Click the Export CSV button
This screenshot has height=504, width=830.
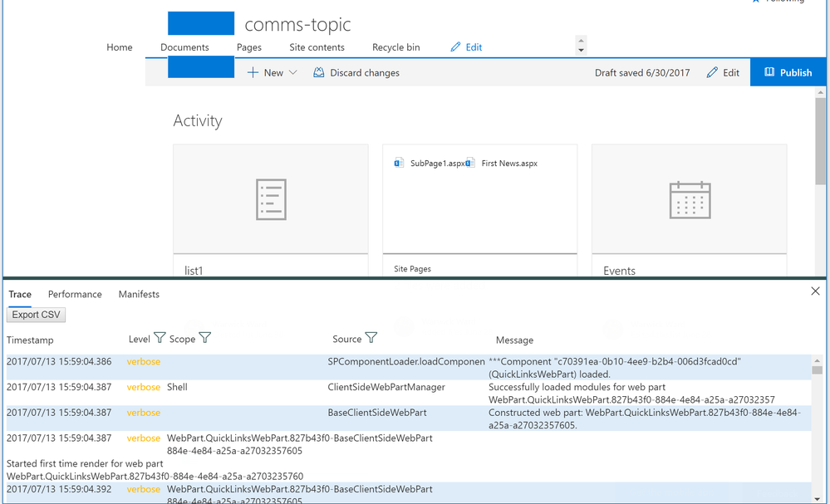click(36, 315)
